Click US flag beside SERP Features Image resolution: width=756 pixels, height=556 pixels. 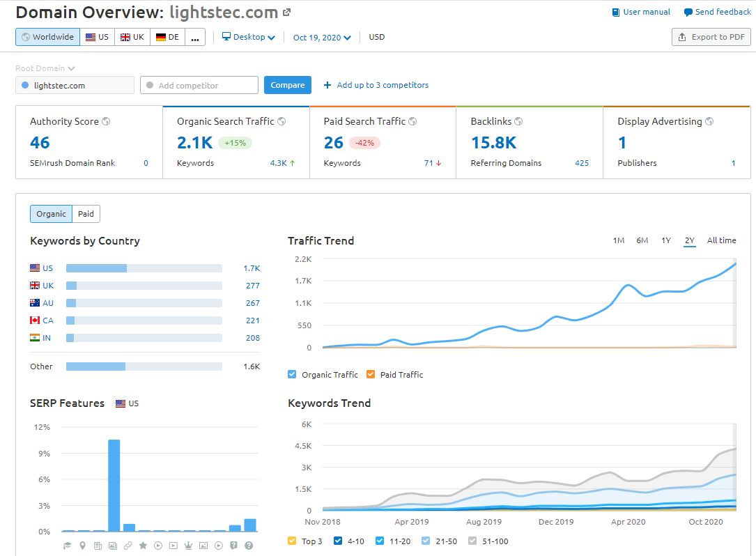point(121,403)
